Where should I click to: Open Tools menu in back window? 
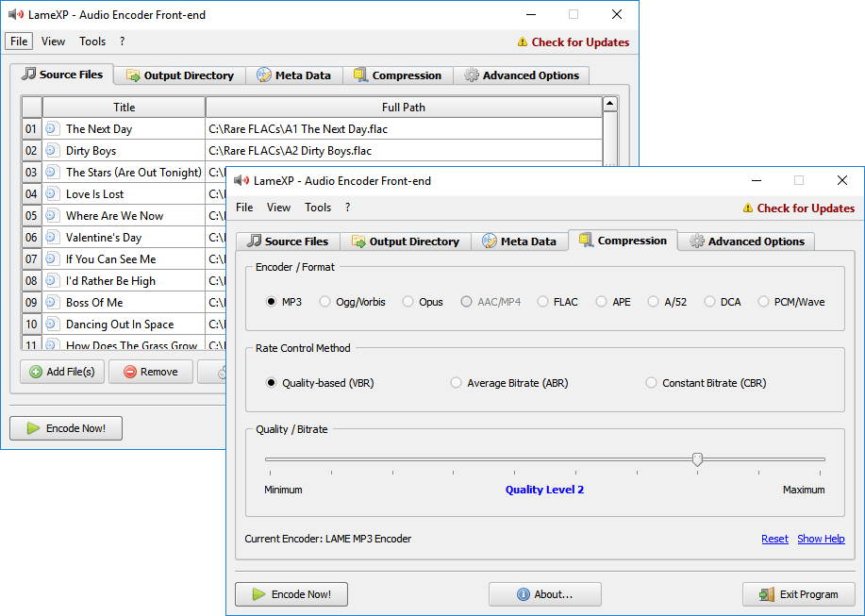(x=92, y=42)
